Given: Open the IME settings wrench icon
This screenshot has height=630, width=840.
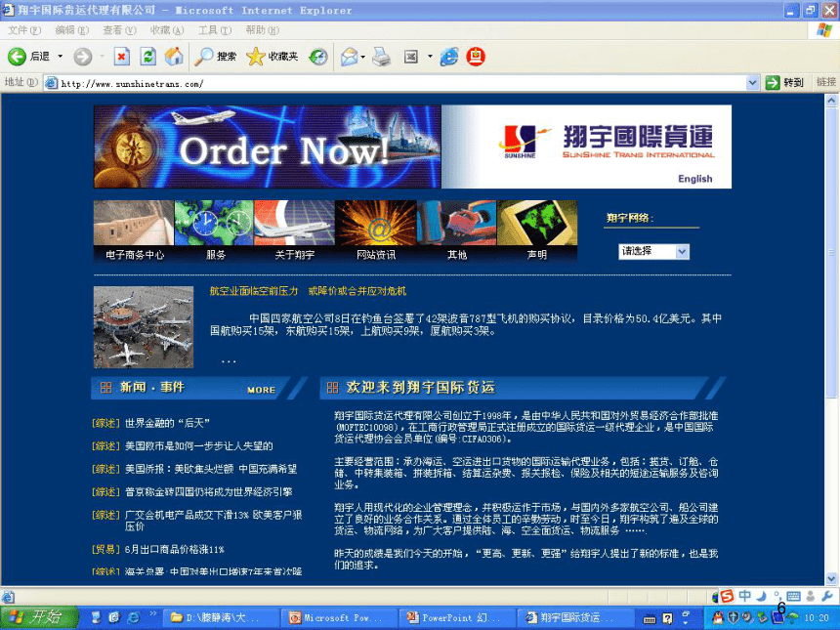Looking at the screenshot, I should tap(826, 596).
